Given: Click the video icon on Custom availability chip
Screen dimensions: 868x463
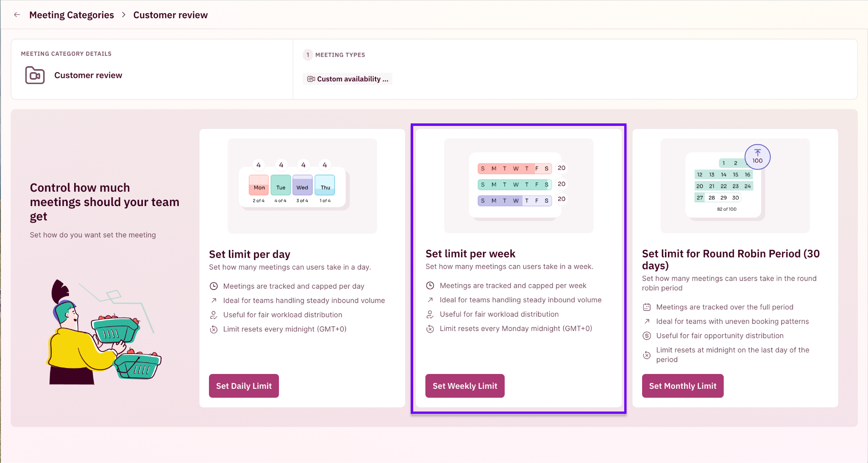Looking at the screenshot, I should (x=311, y=79).
